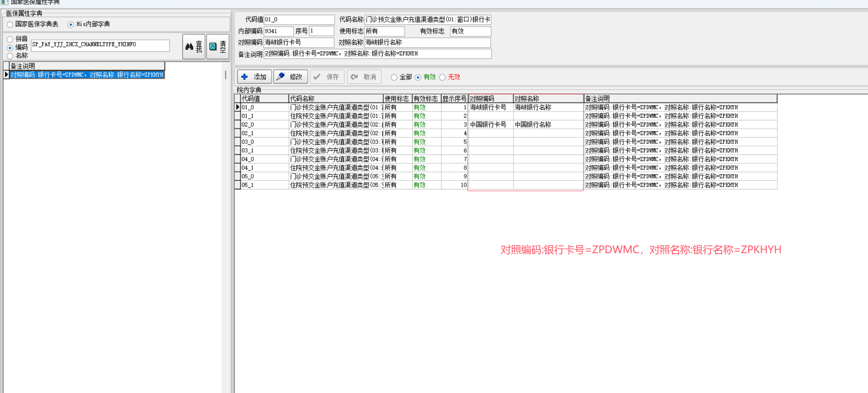Click the 备注说明 column header in the right table
This screenshot has width=868, height=393.
click(x=681, y=98)
